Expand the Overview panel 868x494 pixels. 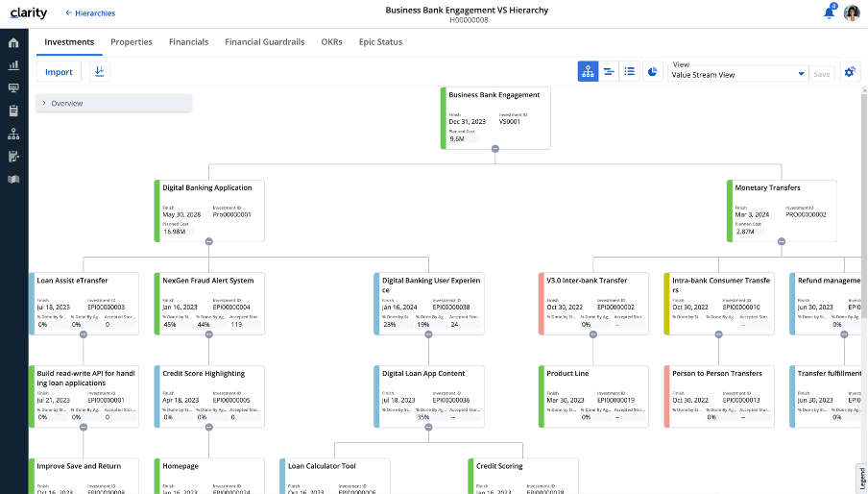click(x=114, y=103)
